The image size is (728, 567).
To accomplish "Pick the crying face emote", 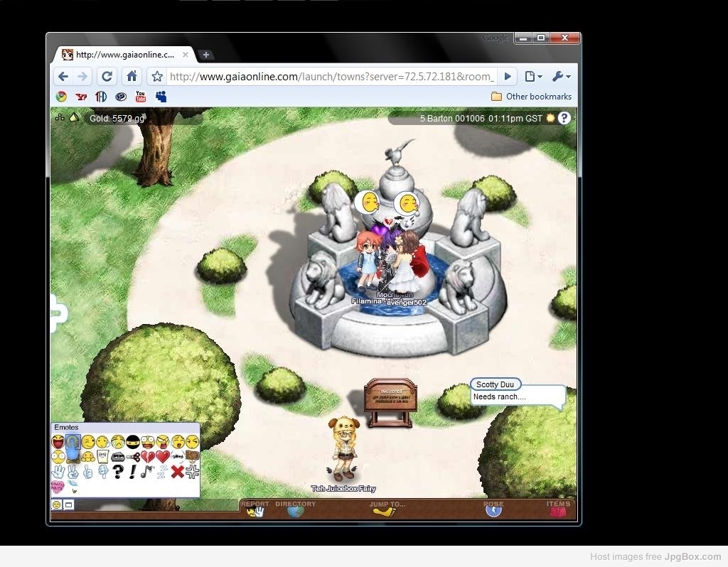I will 118,442.
